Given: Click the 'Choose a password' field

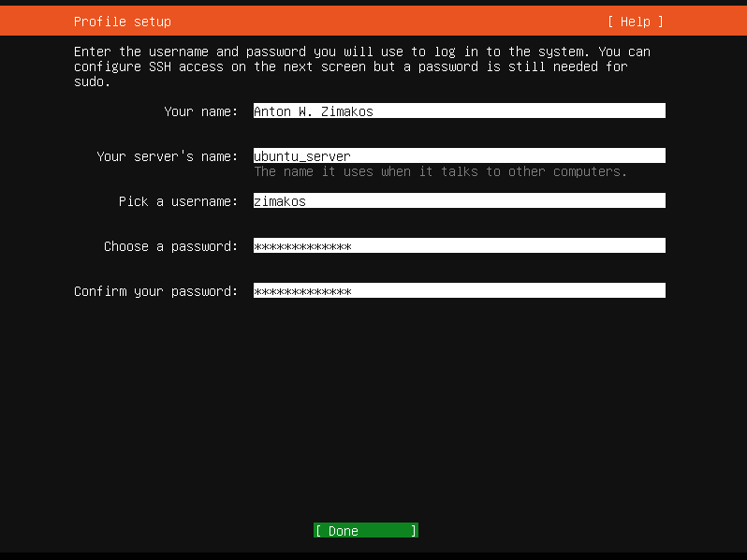Looking at the screenshot, I should 459,246.
